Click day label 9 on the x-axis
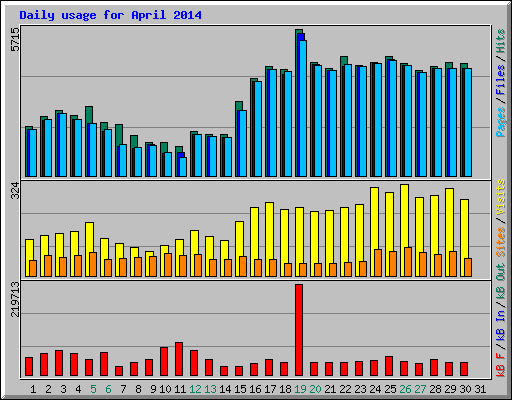The image size is (512, 400). coord(153,389)
